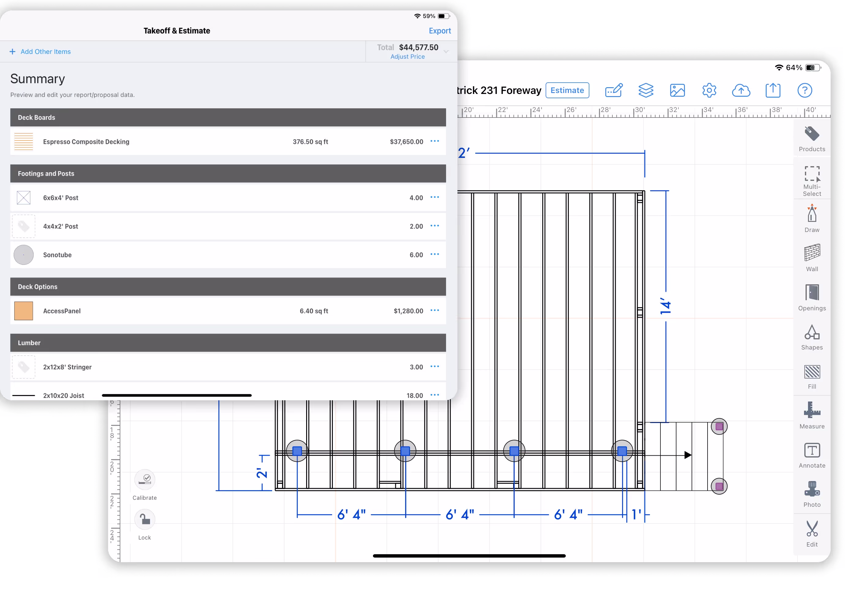Select the Wall tool

812,257
